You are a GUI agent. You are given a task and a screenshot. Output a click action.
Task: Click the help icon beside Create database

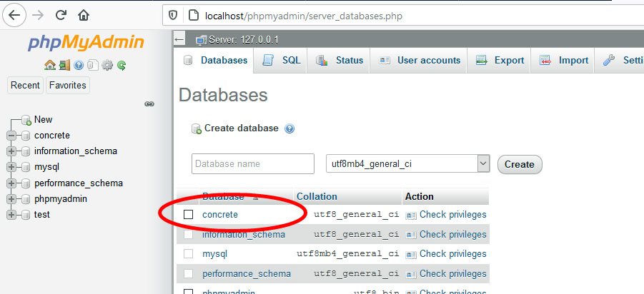[289, 129]
